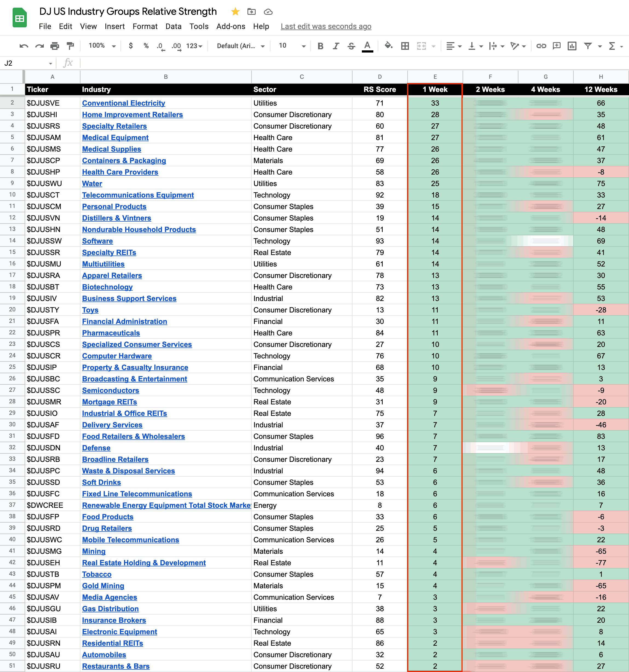
Task: Insert a chart
Action: [572, 46]
